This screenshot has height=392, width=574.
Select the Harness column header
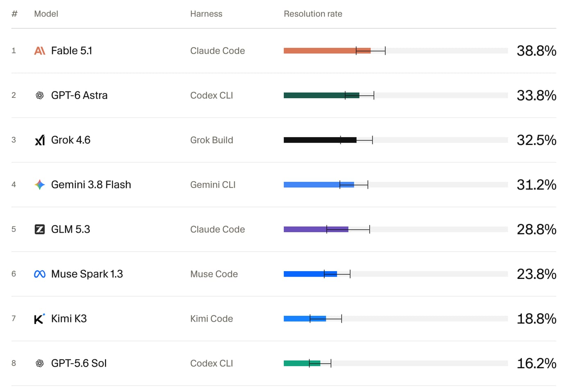tap(206, 14)
